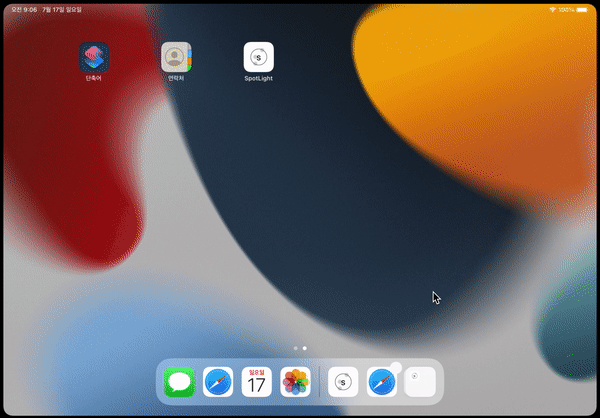The image size is (600, 418).
Task: Tap the SpotLight label under home icon
Action: 259,78
